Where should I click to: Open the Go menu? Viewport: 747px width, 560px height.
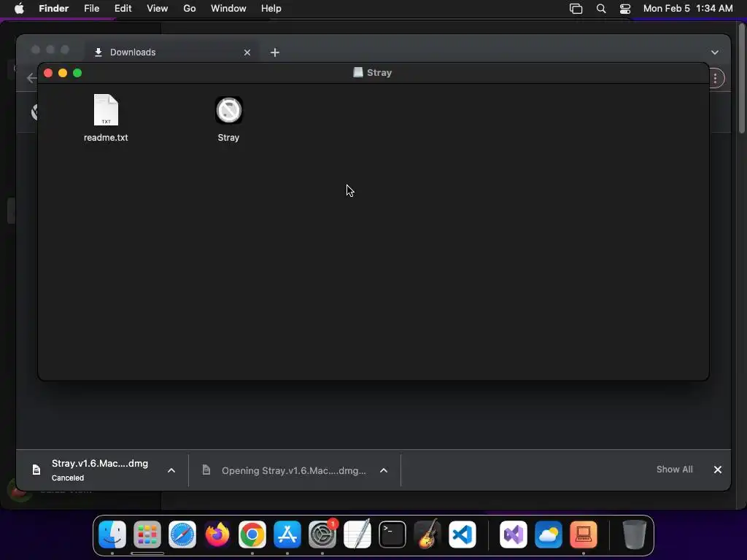[x=190, y=9]
